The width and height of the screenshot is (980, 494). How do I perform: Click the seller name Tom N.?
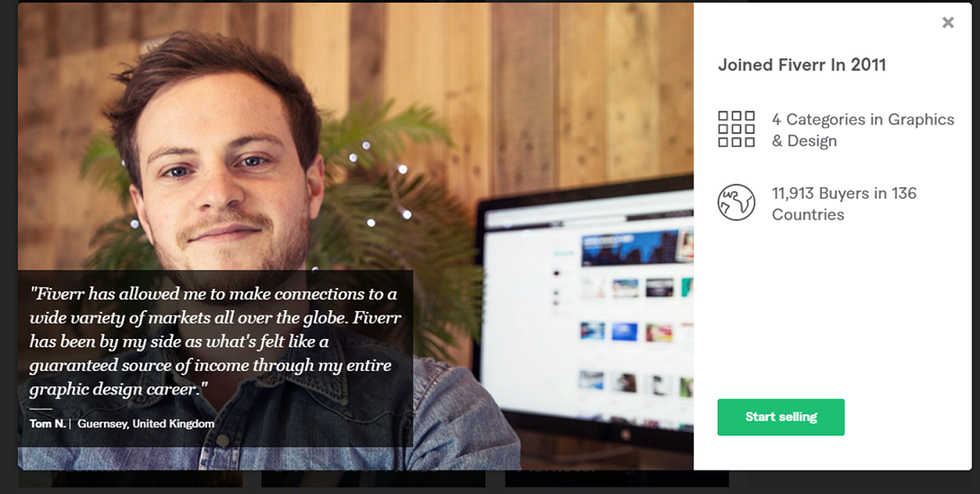pyautogui.click(x=48, y=423)
